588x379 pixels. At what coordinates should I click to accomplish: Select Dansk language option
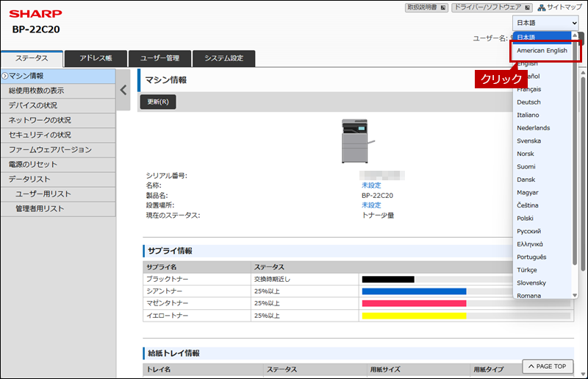[542, 180]
